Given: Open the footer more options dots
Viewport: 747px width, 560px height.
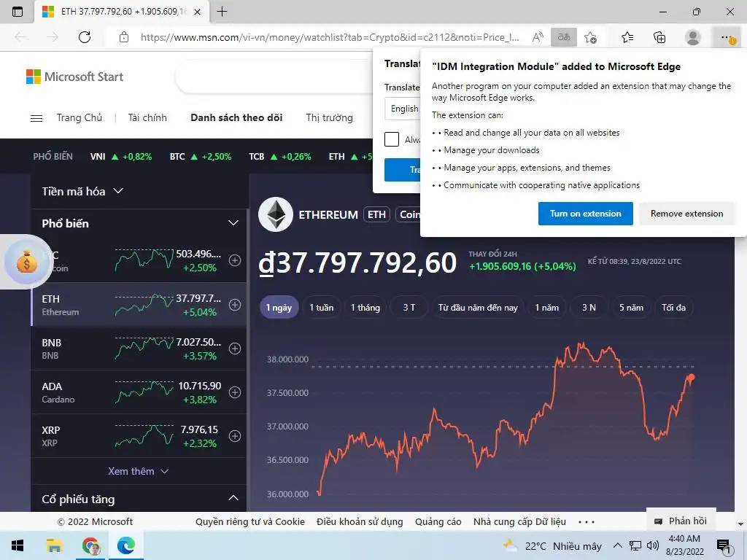Looking at the screenshot, I should click(587, 522).
